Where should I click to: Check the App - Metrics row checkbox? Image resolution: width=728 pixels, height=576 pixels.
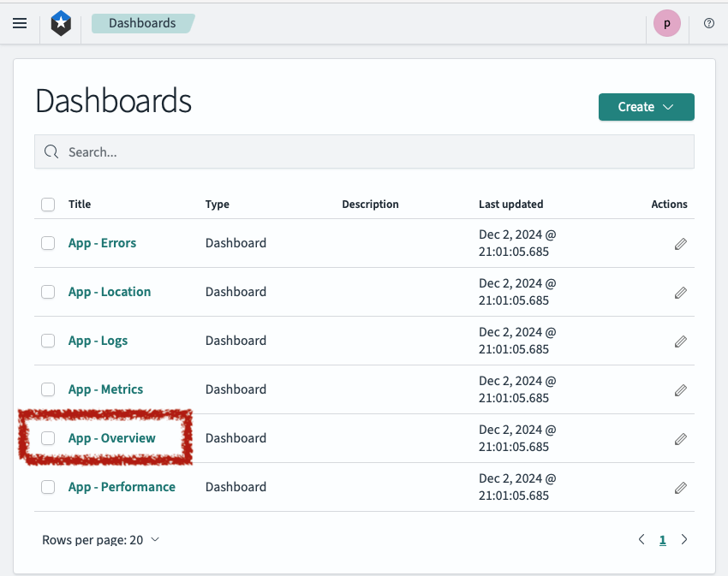click(48, 389)
